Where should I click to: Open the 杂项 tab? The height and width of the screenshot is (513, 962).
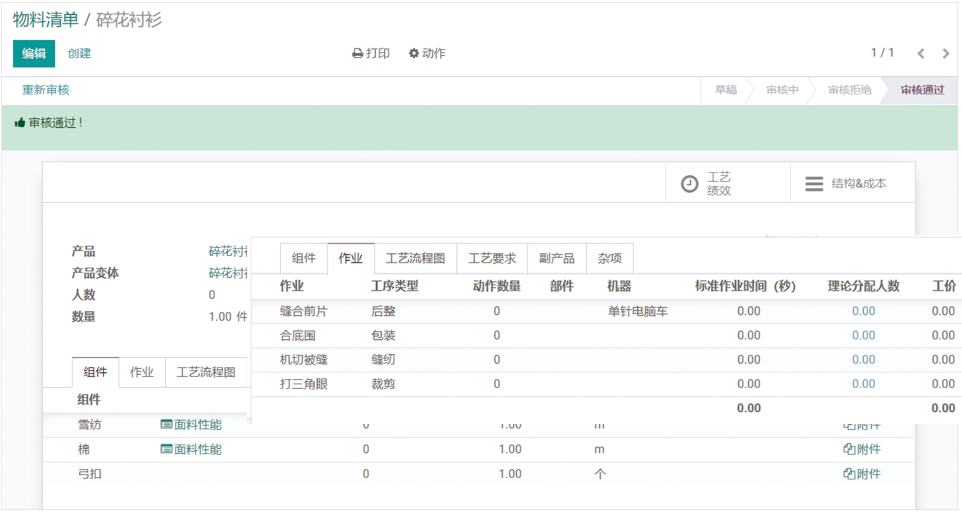coord(609,258)
